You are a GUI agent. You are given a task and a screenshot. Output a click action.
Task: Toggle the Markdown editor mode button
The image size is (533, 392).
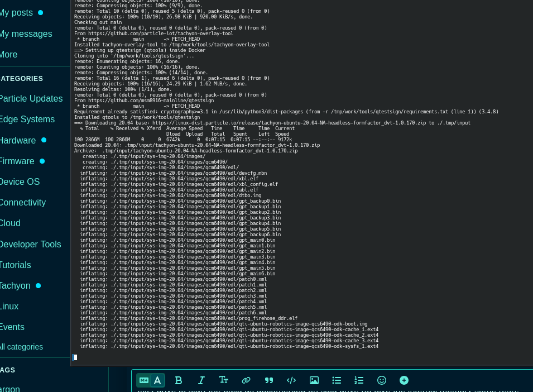point(144,380)
